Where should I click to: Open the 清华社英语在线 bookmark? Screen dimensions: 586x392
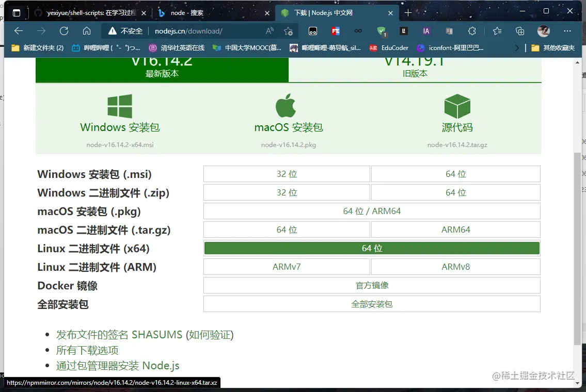[x=177, y=48]
